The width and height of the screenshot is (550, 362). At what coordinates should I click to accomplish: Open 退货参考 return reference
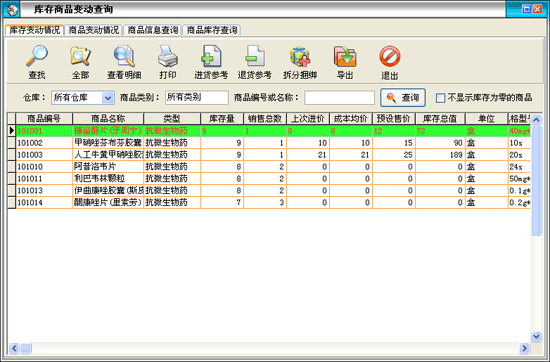(255, 56)
